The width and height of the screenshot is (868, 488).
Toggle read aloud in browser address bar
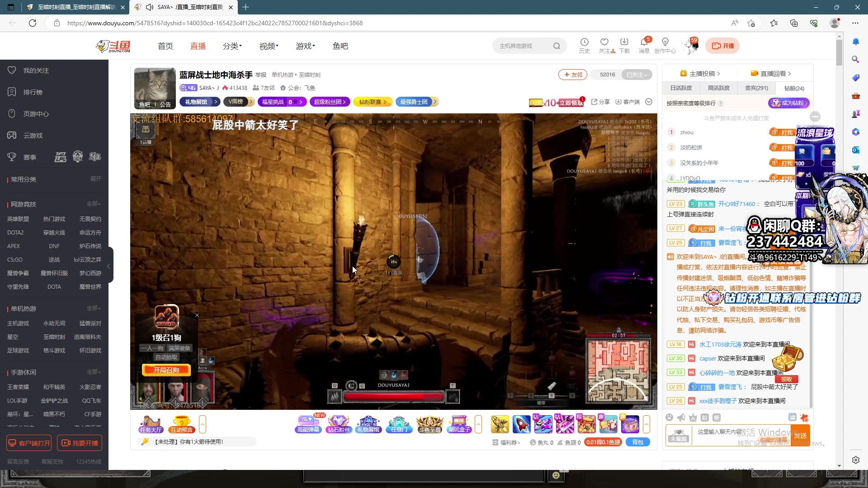(x=735, y=23)
